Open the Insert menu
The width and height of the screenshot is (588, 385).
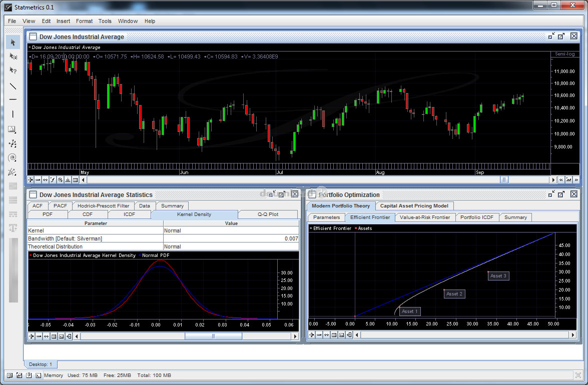click(64, 21)
